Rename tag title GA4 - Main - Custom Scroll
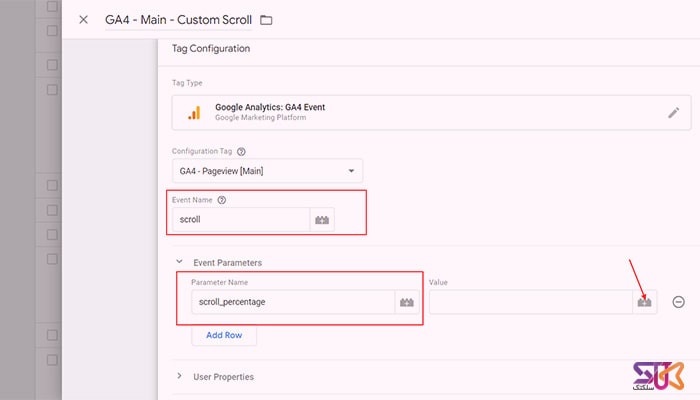Image resolution: width=700 pixels, height=400 pixels. click(x=179, y=20)
